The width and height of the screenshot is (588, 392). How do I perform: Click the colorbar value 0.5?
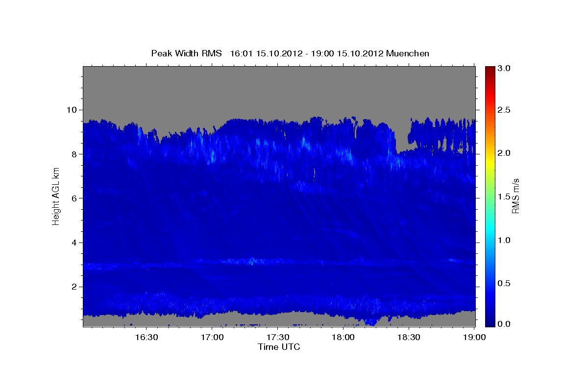pyautogui.click(x=505, y=283)
